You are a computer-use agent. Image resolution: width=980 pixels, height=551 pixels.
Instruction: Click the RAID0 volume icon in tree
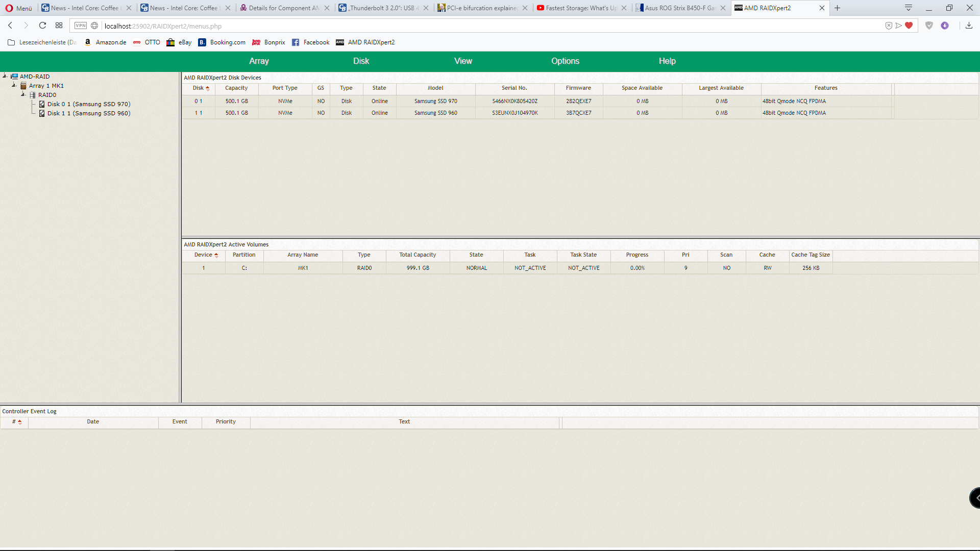click(x=33, y=95)
